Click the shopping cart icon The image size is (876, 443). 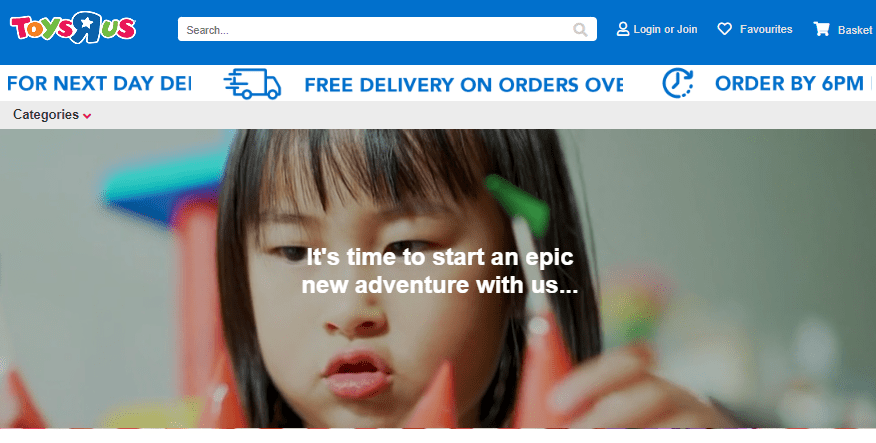pyautogui.click(x=821, y=29)
